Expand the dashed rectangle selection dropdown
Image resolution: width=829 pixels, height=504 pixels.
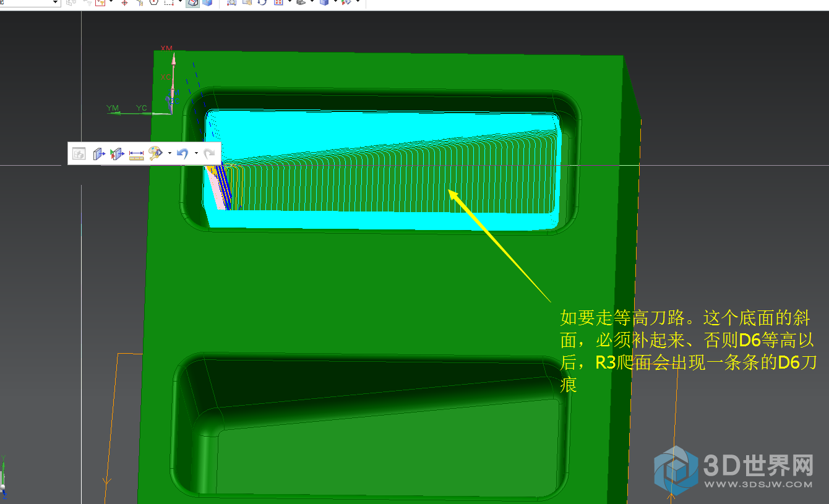(180, 2)
